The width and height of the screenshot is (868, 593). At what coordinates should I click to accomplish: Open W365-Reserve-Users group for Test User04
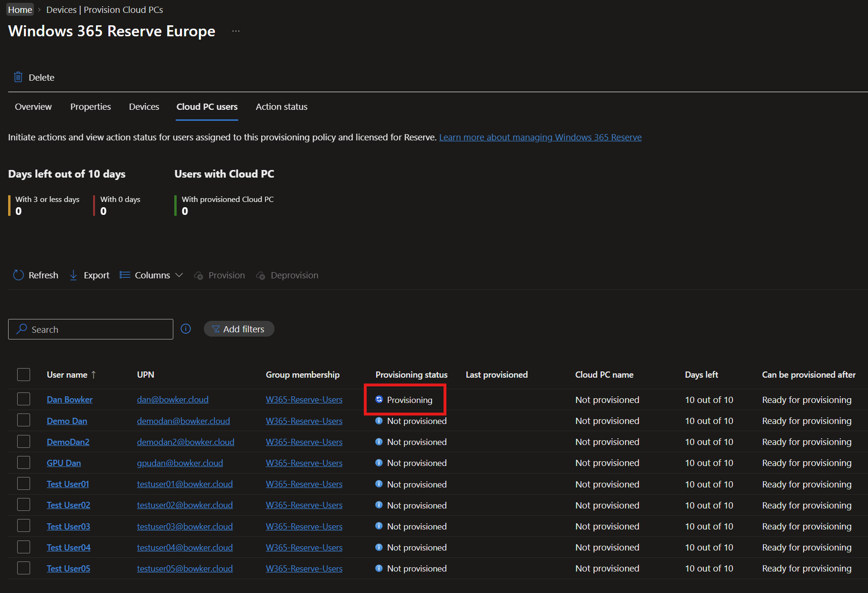304,548
